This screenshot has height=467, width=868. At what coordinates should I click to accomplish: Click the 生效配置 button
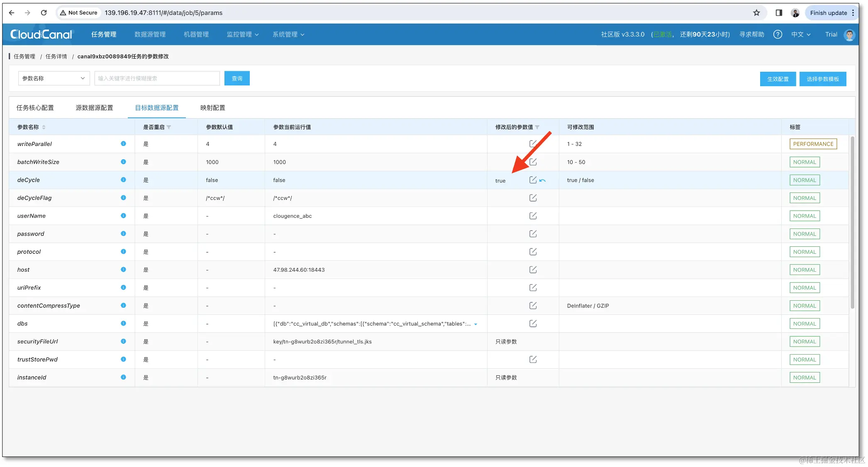[x=778, y=79]
